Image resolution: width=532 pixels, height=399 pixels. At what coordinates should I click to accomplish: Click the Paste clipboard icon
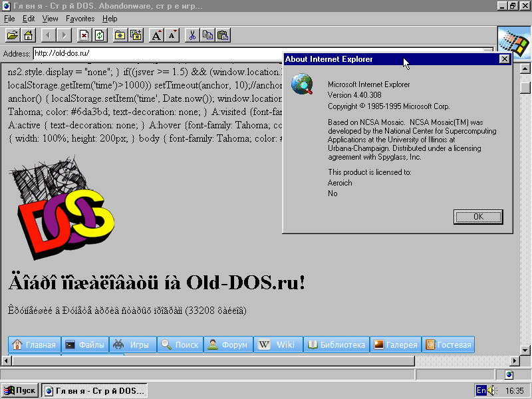click(x=223, y=35)
